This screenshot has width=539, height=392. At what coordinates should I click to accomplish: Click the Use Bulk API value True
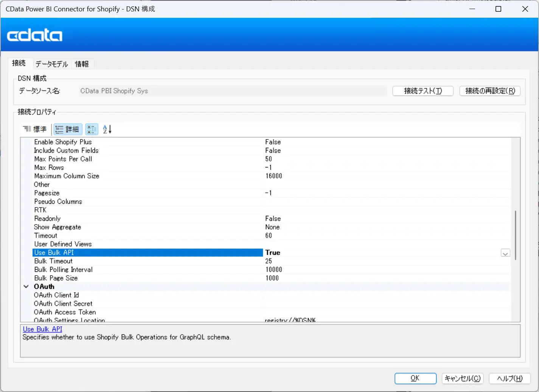pos(273,253)
